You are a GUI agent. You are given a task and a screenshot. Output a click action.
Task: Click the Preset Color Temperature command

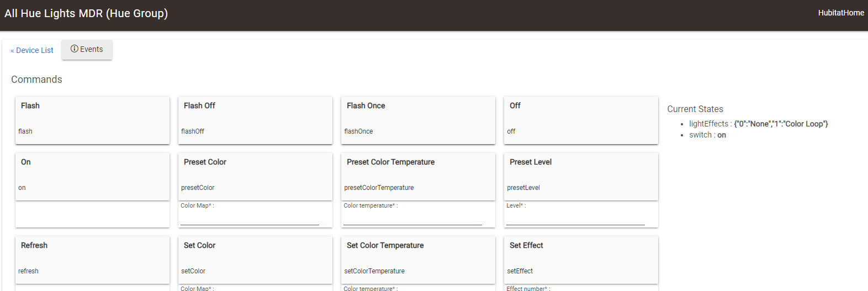[x=418, y=177]
